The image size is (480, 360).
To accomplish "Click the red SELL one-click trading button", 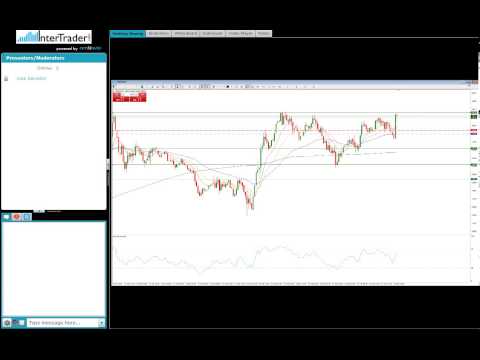I will point(120,97).
